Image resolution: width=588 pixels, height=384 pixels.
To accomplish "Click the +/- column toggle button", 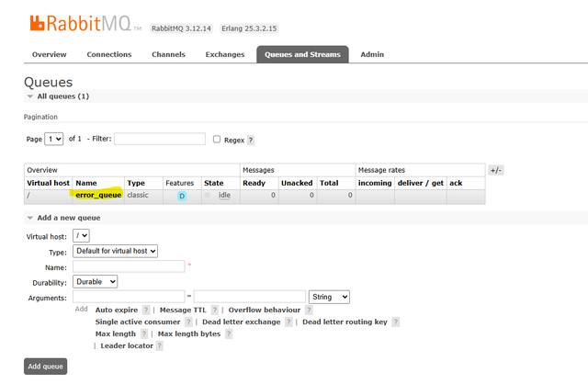I will (495, 170).
